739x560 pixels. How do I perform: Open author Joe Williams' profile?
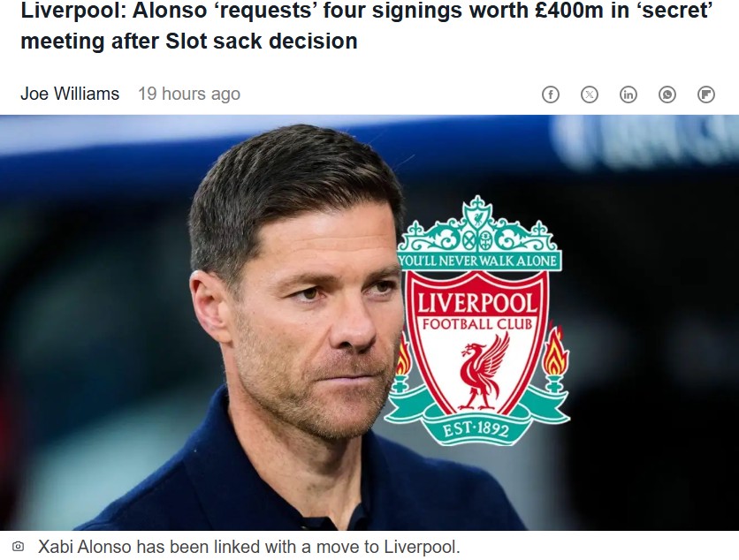point(70,94)
